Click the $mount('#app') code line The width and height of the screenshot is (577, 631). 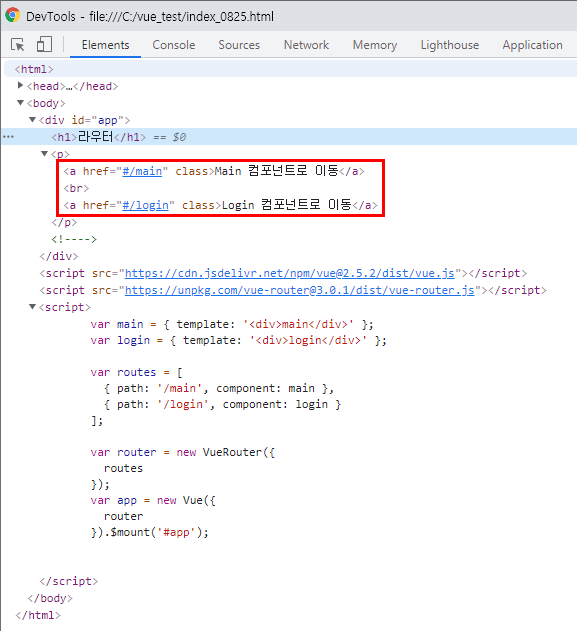(x=150, y=532)
